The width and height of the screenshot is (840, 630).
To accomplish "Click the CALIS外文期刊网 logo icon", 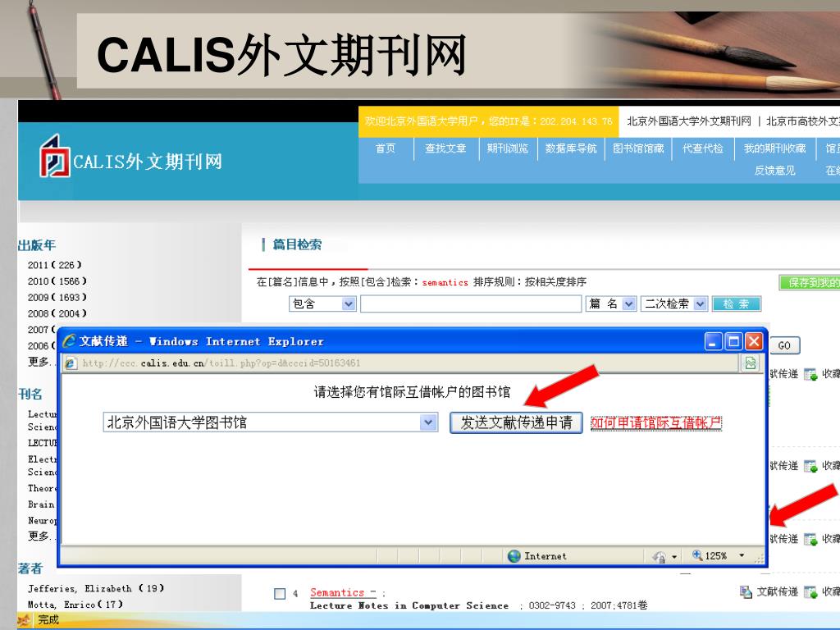I will tap(54, 157).
